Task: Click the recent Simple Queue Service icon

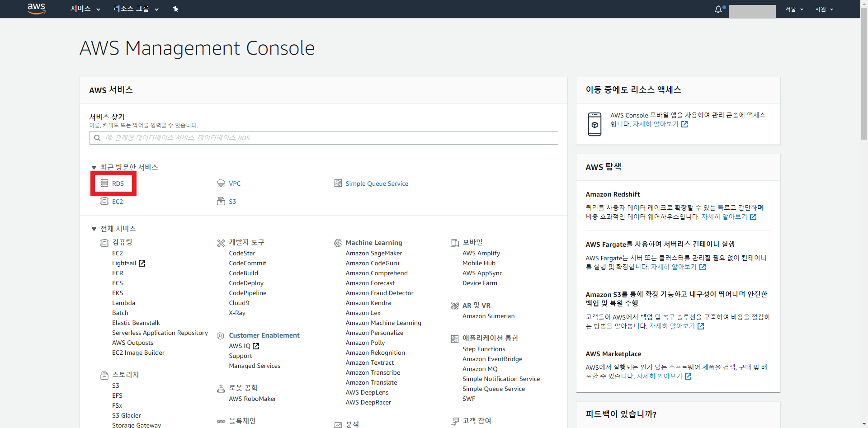Action: (338, 183)
